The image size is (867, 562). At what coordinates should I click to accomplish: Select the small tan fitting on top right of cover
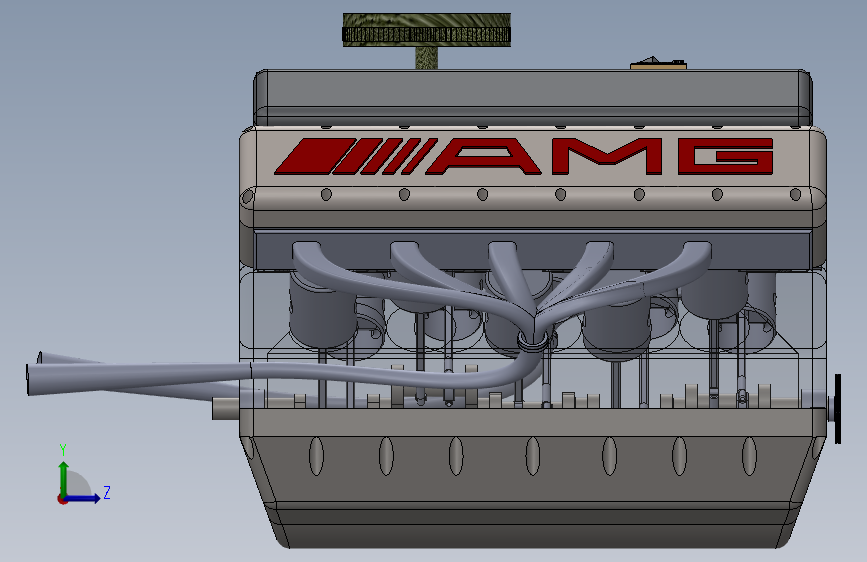(x=659, y=64)
